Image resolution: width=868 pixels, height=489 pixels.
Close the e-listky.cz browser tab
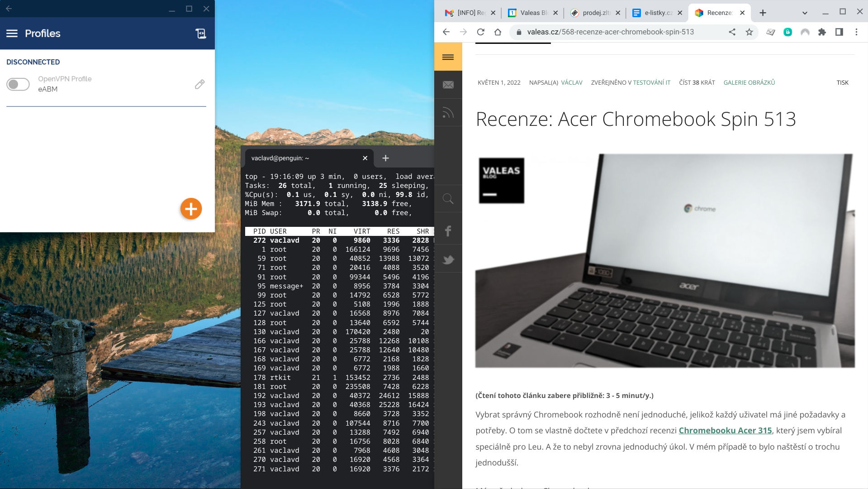[x=680, y=13]
